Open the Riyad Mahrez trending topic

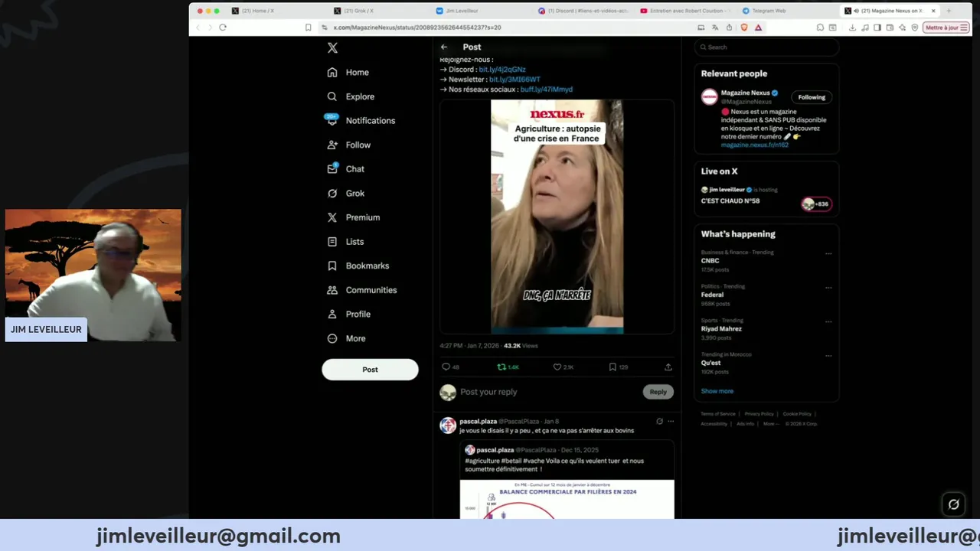pos(721,329)
